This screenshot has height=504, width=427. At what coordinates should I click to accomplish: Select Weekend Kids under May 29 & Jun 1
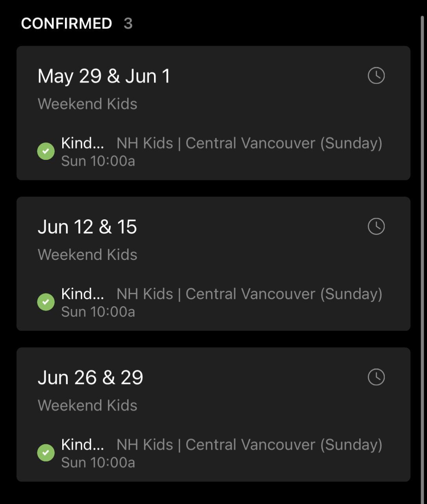click(87, 104)
